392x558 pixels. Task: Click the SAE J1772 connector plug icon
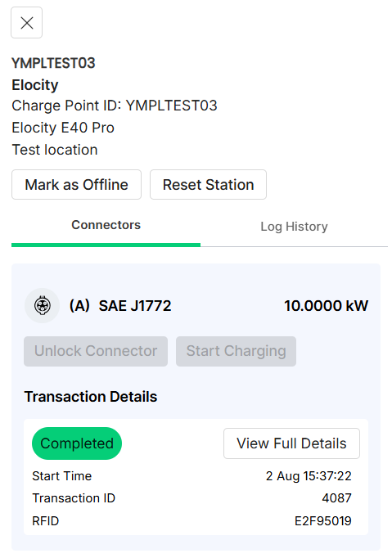42,306
